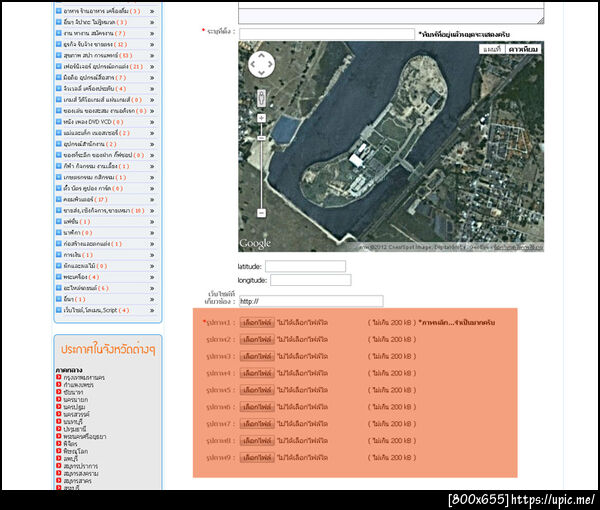Zoom out with the map minus button

261,212
